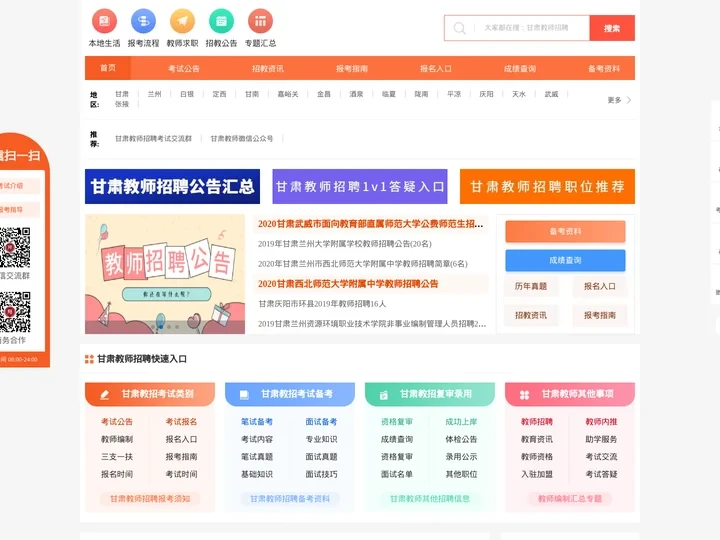Click sidebar 报考指南 button
This screenshot has height=540, width=720.
[x=600, y=315]
